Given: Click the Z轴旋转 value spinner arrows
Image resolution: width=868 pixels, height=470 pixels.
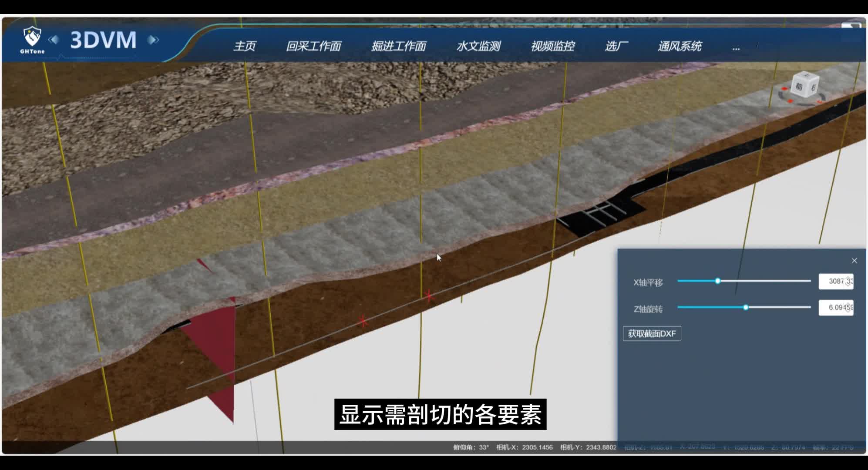Looking at the screenshot, I should coord(848,308).
